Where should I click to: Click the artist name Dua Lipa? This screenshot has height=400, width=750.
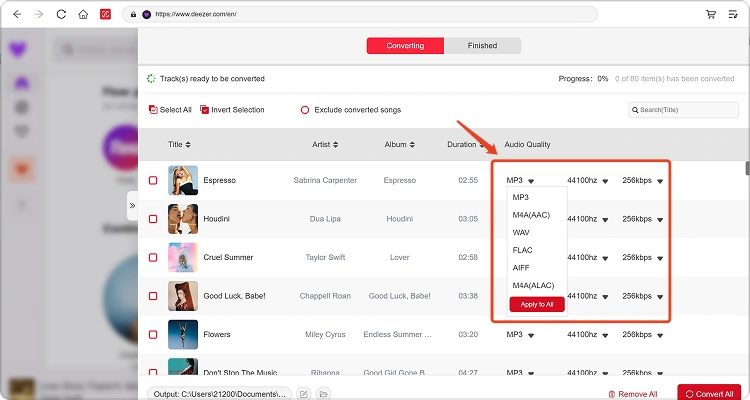pyautogui.click(x=325, y=219)
